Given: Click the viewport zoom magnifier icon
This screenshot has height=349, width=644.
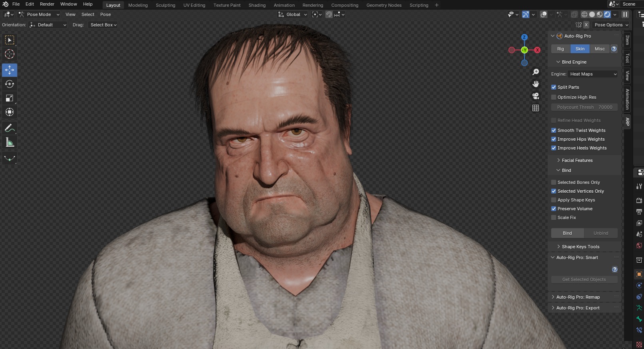Looking at the screenshot, I should [536, 72].
